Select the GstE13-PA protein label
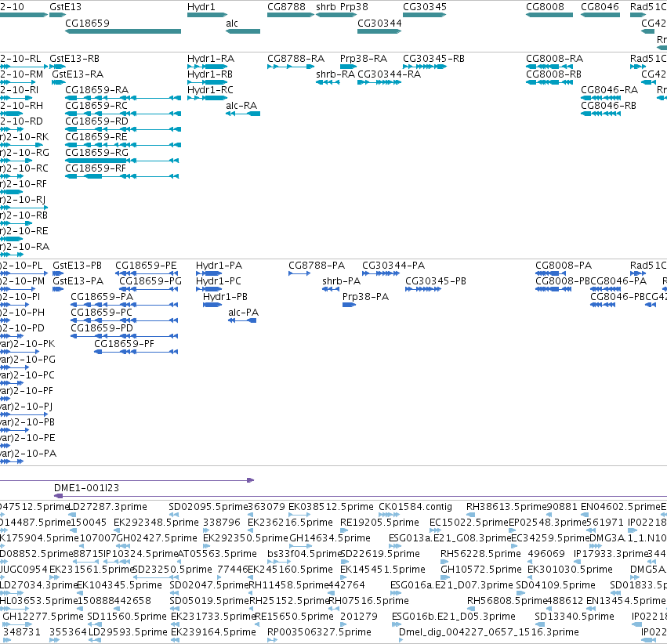This screenshot has width=667, height=644. (x=78, y=281)
